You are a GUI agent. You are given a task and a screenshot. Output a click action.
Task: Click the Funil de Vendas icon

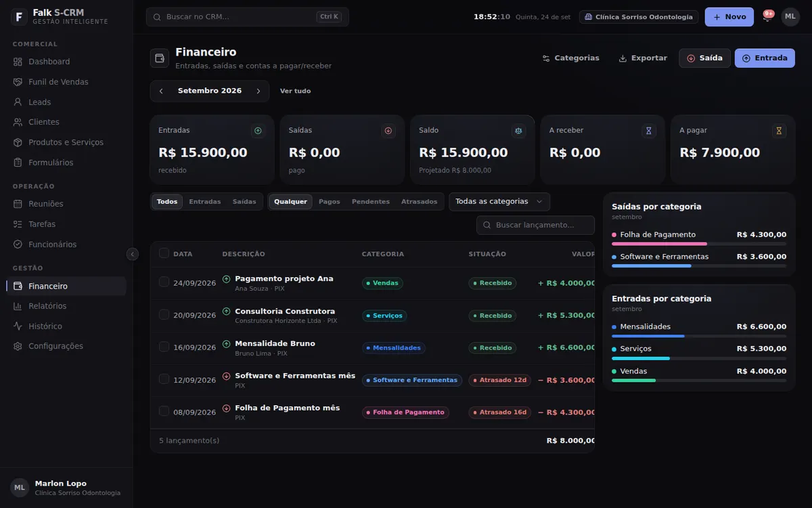[18, 82]
